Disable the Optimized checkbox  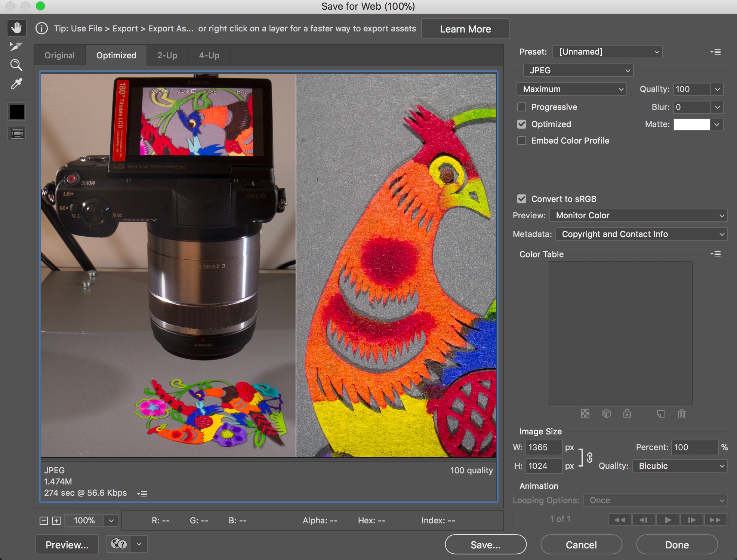coord(522,124)
